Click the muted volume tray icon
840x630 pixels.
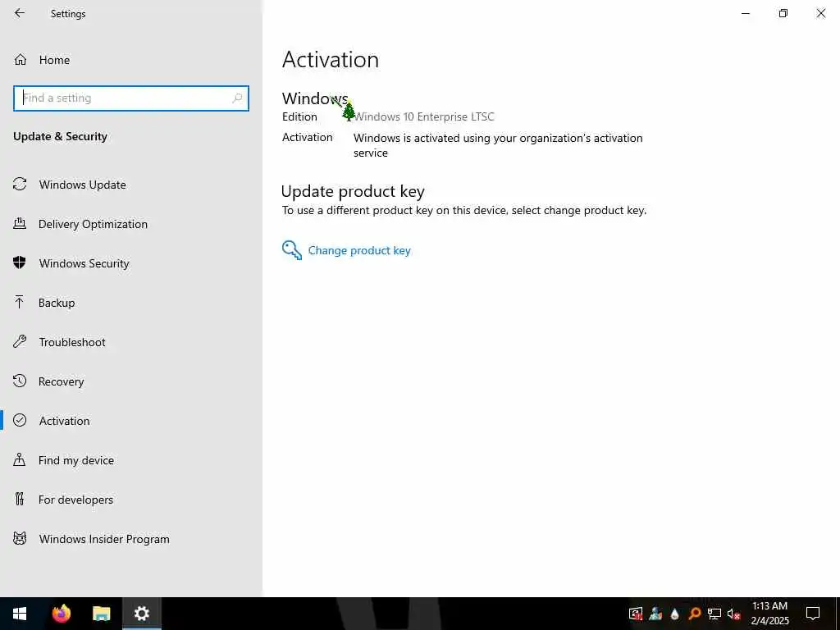[x=733, y=614]
